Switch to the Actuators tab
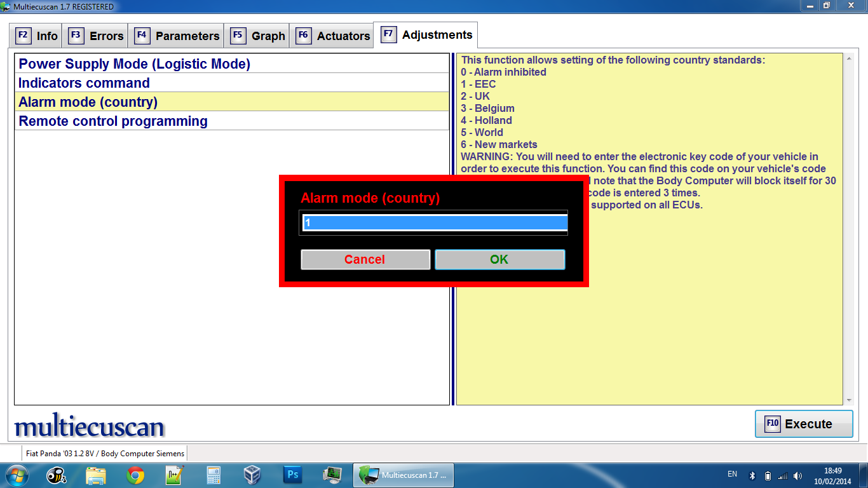Image resolution: width=868 pixels, height=488 pixels. tap(333, 36)
